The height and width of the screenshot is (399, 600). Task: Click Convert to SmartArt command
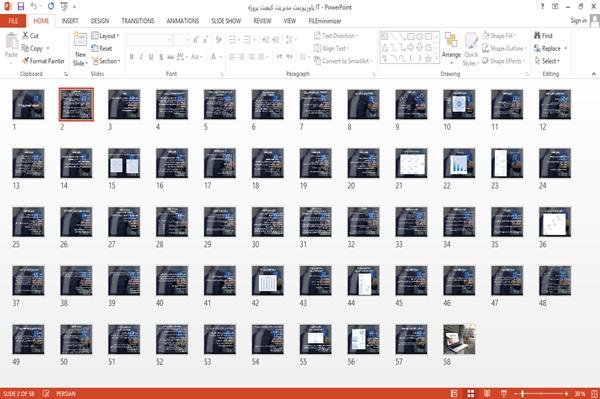343,61
